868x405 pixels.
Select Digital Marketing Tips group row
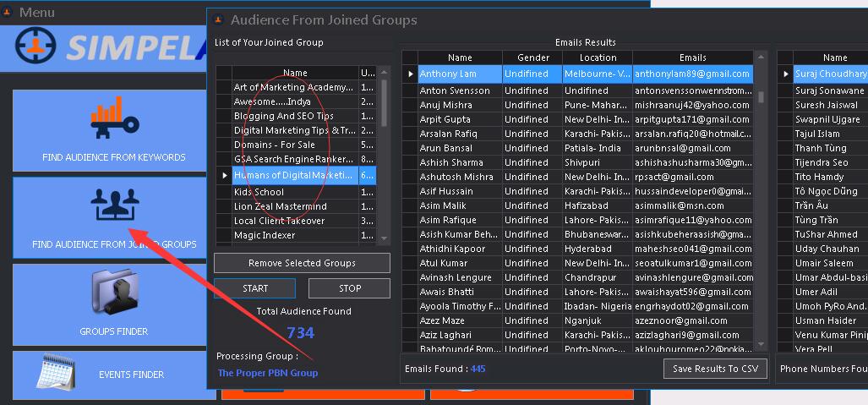pyautogui.click(x=295, y=130)
